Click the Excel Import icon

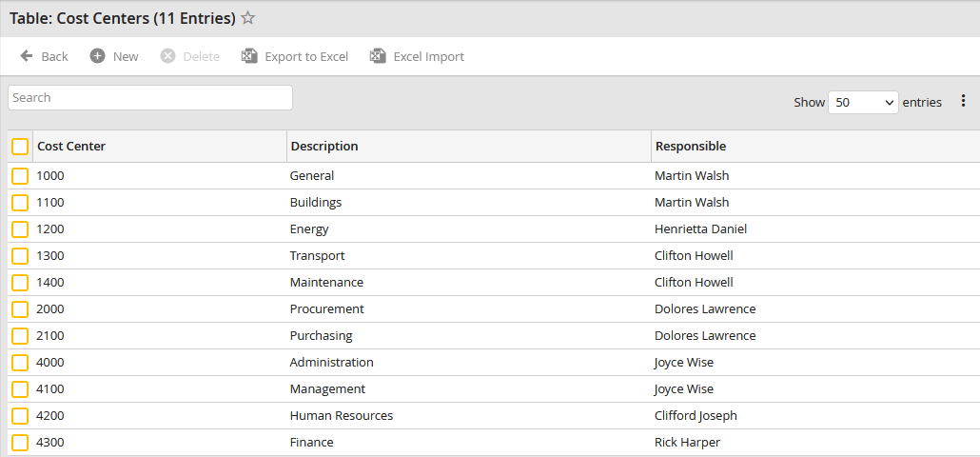coord(378,56)
